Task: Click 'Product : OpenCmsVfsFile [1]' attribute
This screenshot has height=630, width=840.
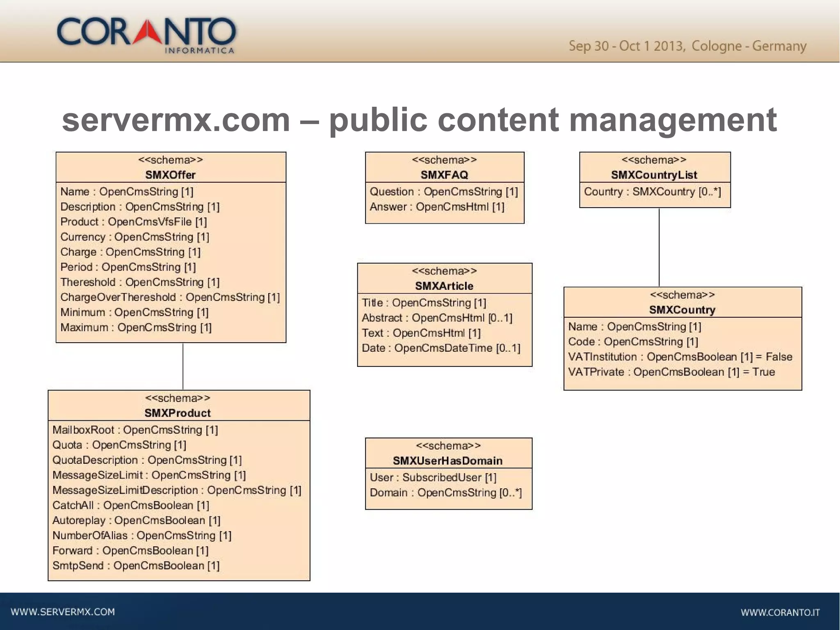Action: [x=134, y=222]
